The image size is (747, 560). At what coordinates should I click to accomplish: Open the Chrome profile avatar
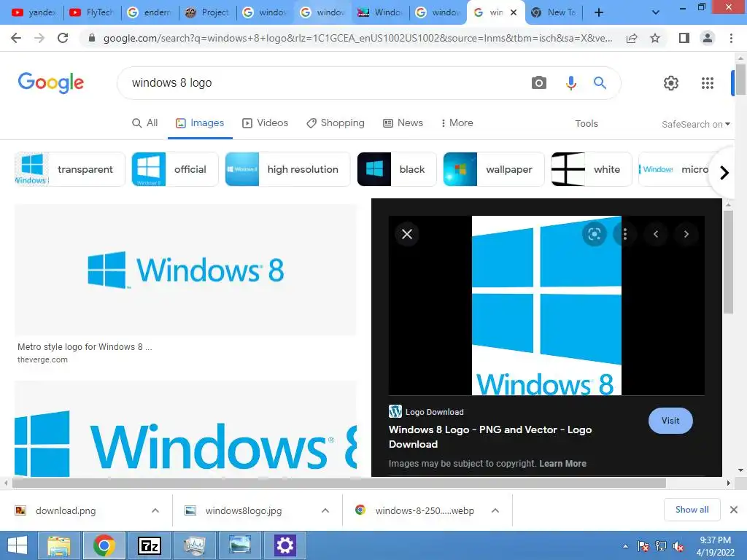click(x=708, y=38)
